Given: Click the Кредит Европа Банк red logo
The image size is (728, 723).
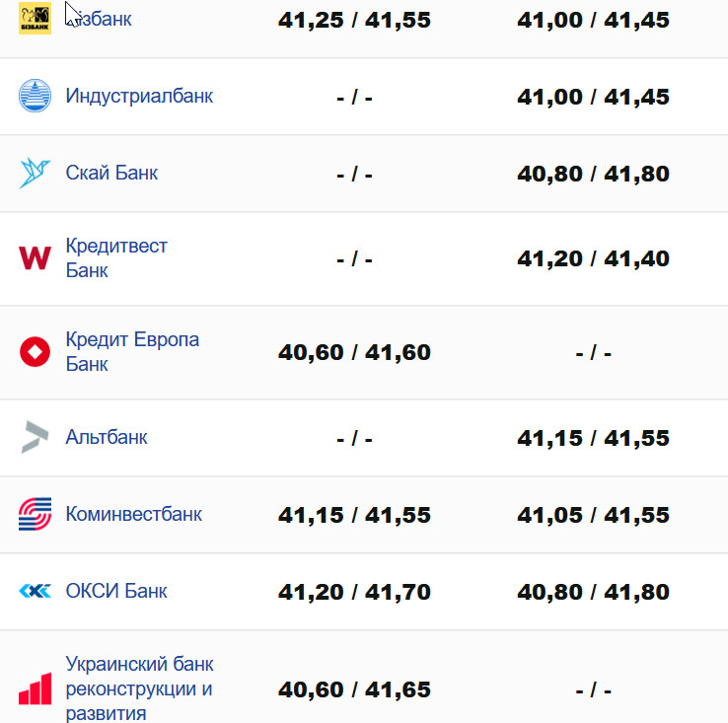Looking at the screenshot, I should (35, 352).
